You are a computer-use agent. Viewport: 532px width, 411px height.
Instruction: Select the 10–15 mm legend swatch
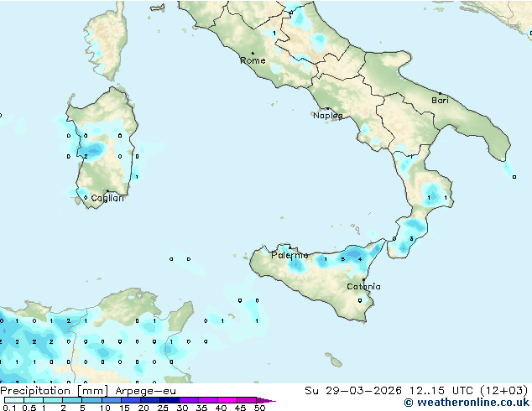(111, 400)
